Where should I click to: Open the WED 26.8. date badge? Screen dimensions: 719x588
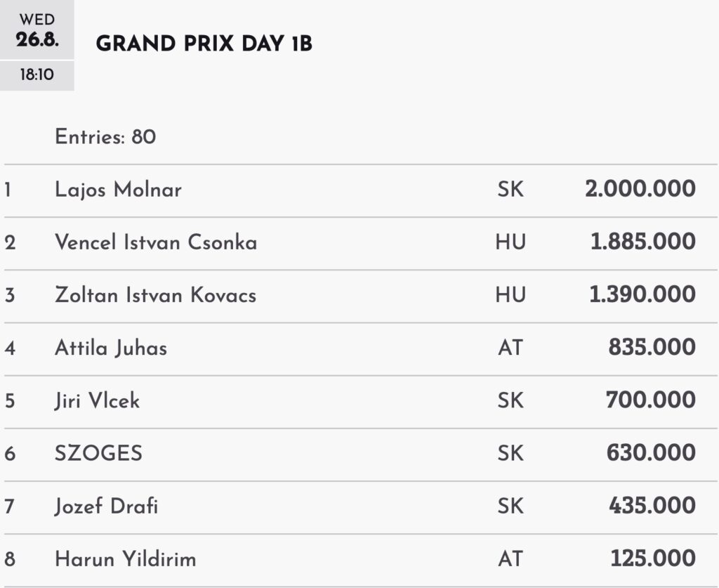pyautogui.click(x=37, y=30)
